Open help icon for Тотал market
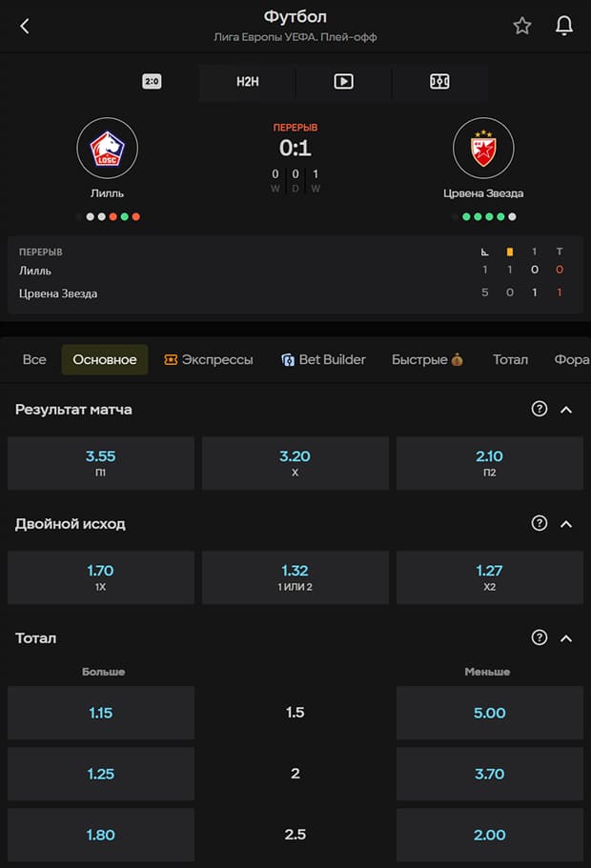Image resolution: width=591 pixels, height=868 pixels. pos(539,637)
